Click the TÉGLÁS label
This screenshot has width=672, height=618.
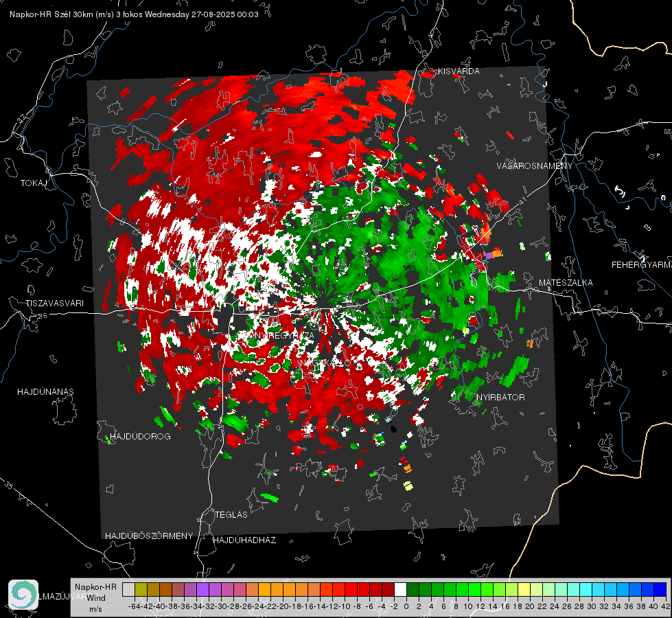(x=231, y=515)
